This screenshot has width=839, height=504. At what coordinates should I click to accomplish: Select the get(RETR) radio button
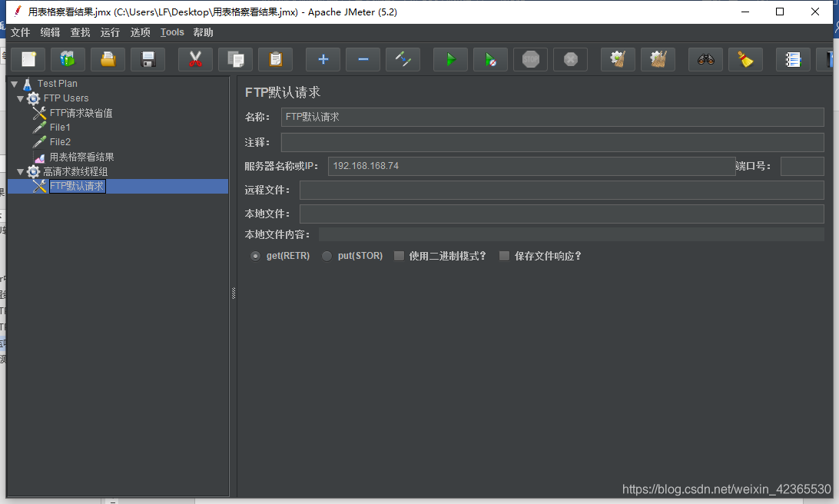(255, 256)
